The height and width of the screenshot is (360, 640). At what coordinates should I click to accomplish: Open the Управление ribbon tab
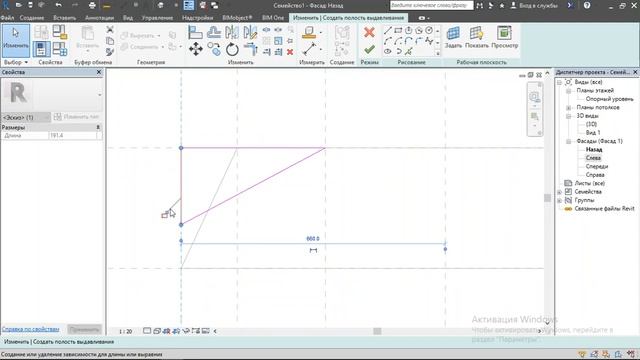pos(158,18)
